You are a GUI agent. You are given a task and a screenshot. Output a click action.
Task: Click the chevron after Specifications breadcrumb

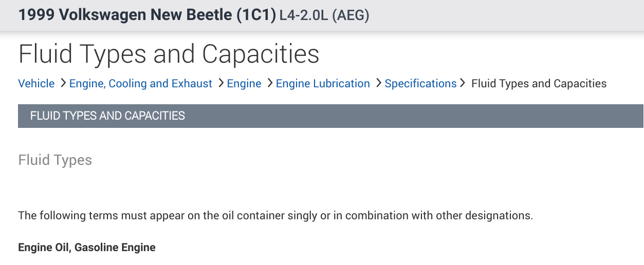[x=463, y=83]
